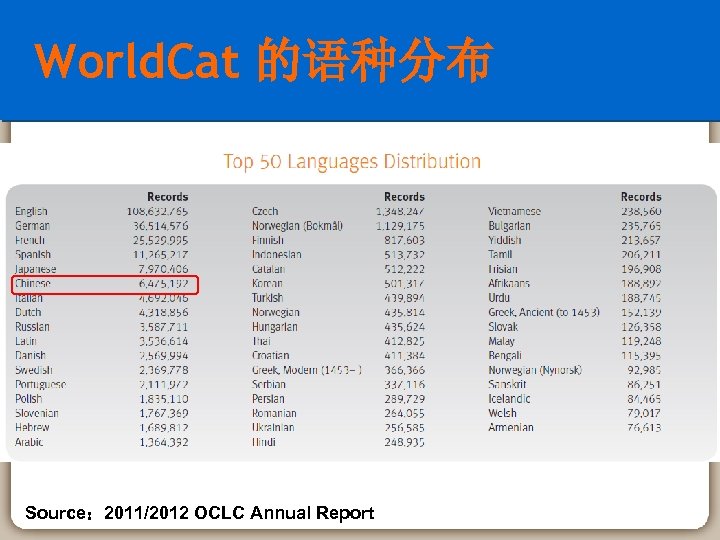Select the 'Arabic' language entry

tap(29, 442)
